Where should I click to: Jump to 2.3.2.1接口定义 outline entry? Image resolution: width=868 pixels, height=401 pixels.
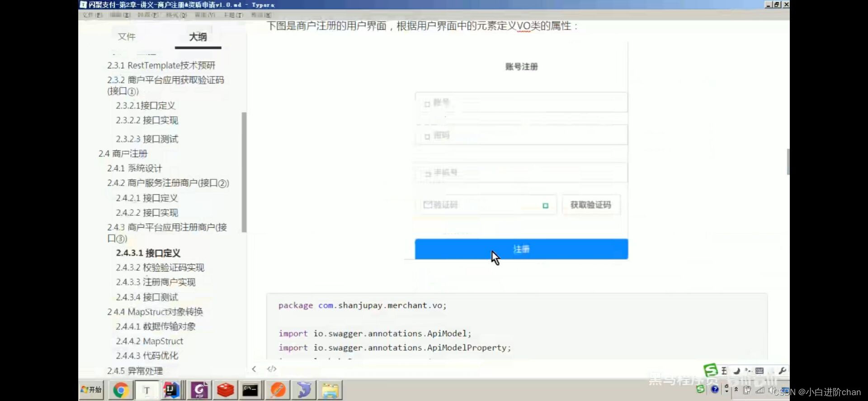[146, 105]
